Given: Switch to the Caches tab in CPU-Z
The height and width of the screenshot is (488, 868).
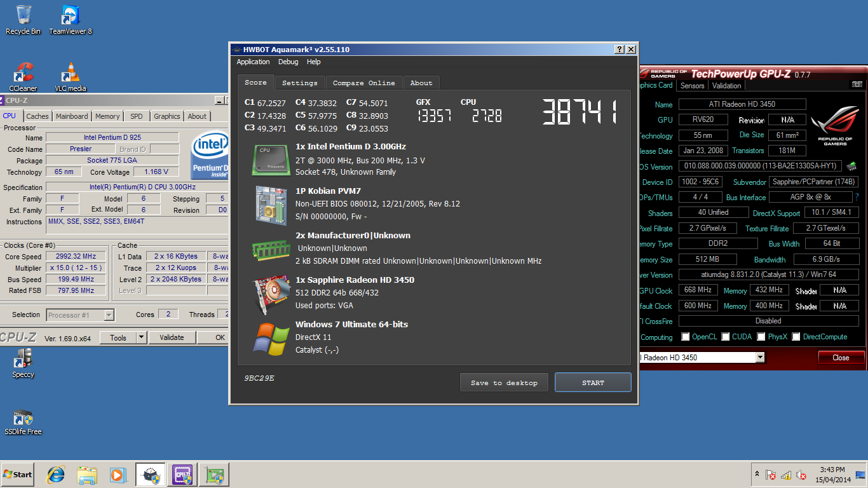Looking at the screenshot, I should 37,116.
